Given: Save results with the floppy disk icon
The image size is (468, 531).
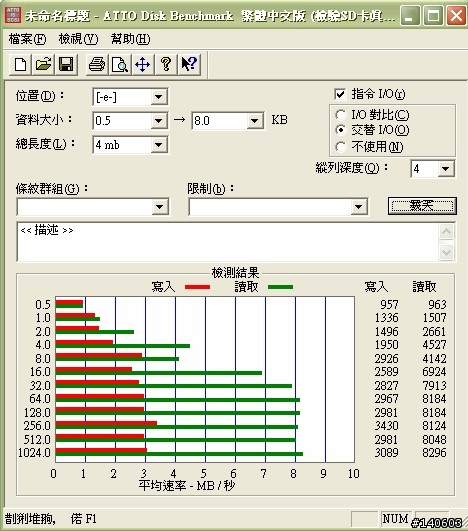Looking at the screenshot, I should click(x=66, y=64).
